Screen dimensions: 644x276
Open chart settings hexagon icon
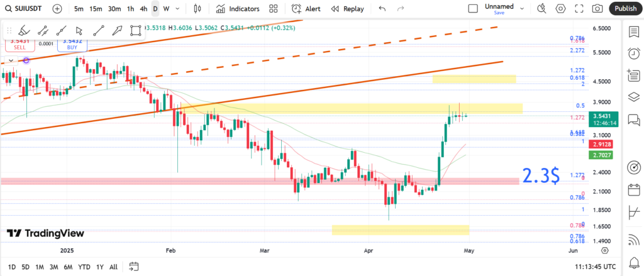(x=560, y=9)
